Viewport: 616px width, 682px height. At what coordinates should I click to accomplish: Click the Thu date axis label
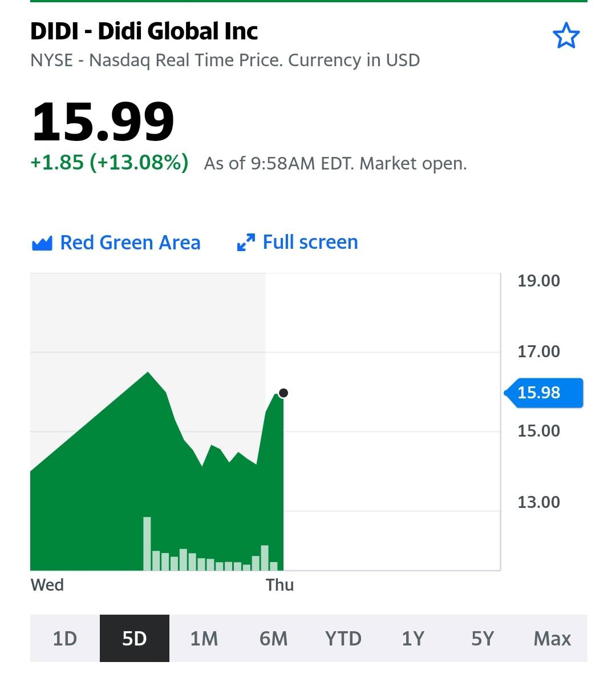(x=280, y=585)
